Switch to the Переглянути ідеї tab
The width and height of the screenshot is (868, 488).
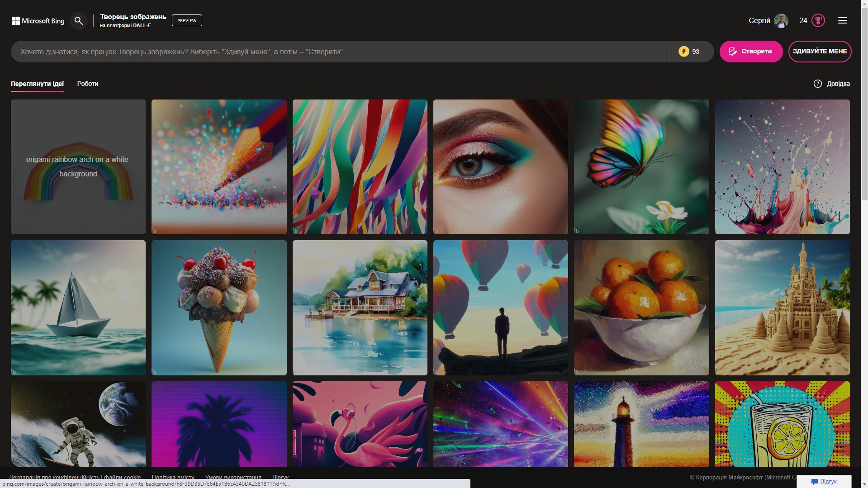37,84
